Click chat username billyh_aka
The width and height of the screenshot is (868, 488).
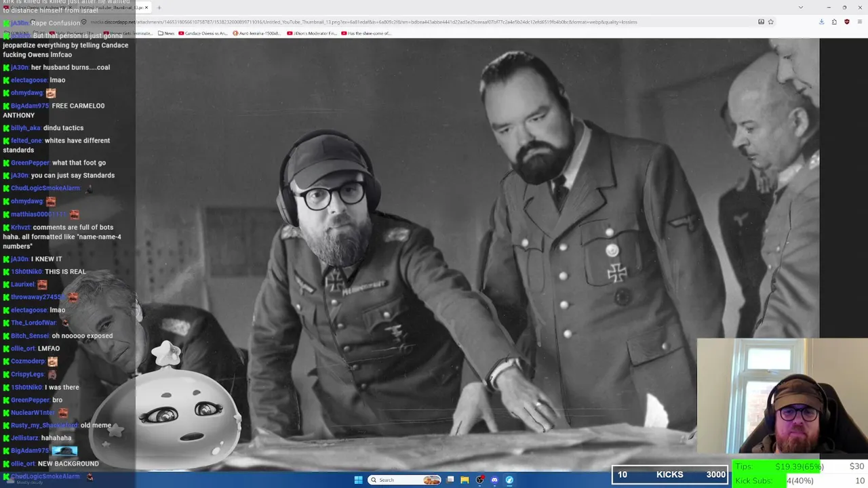pyautogui.click(x=26, y=128)
